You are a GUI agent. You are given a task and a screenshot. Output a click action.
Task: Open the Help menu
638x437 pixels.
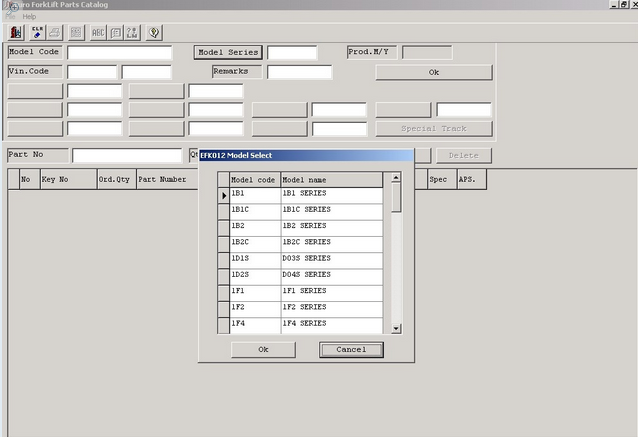tap(29, 17)
